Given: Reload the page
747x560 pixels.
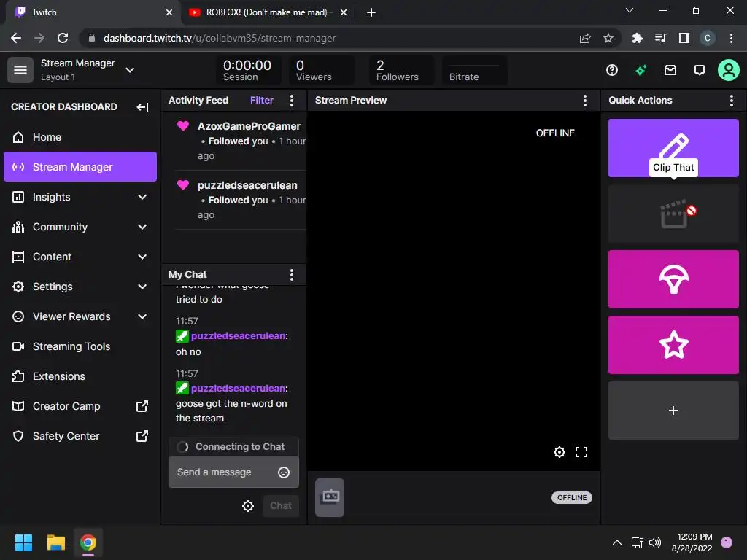Looking at the screenshot, I should pos(63,38).
